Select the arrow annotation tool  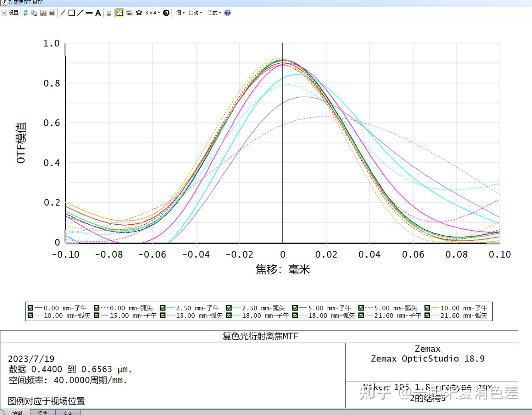pyautogui.click(x=81, y=13)
